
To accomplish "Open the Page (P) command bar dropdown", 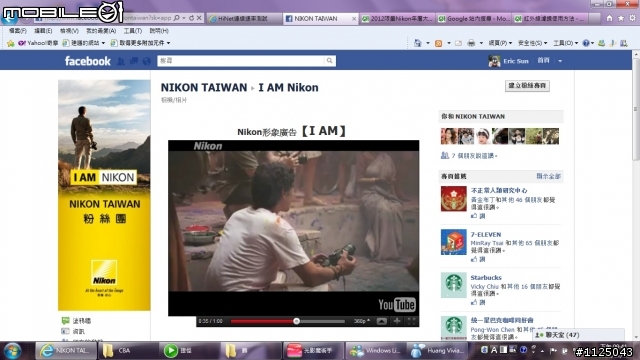I will (500, 43).
